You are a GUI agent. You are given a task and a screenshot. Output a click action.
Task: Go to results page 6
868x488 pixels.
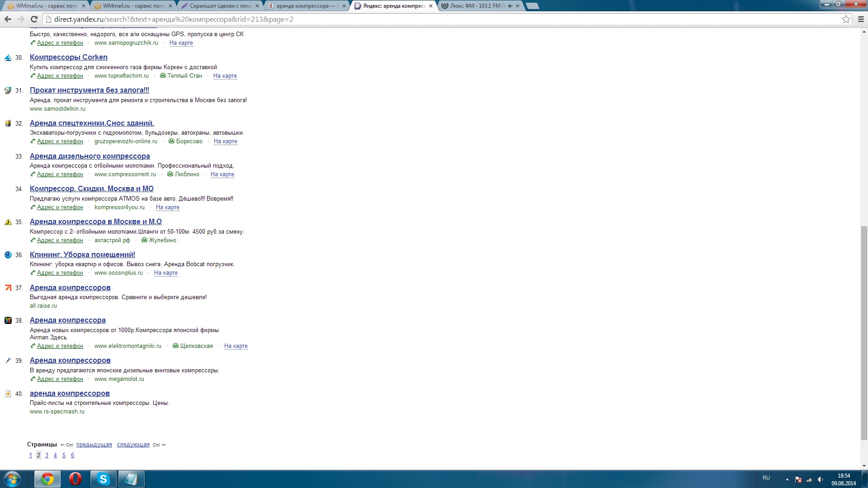pos(72,455)
